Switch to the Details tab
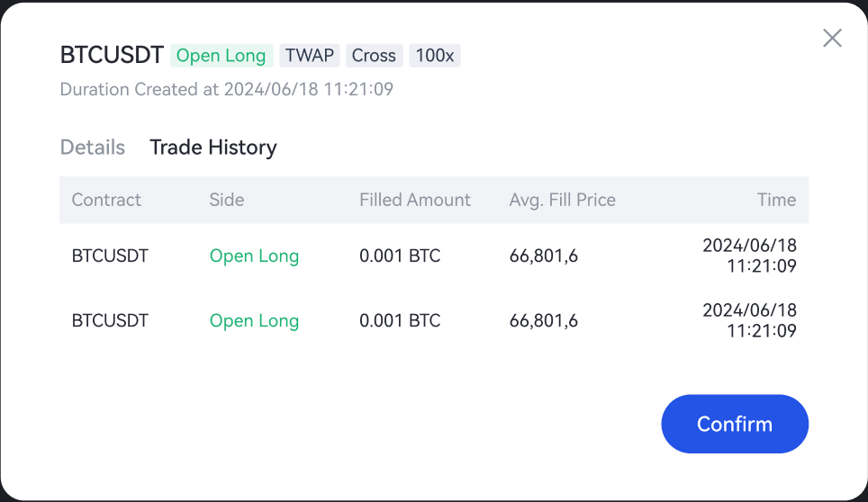Screen dimensions: 868x502 point(93,148)
